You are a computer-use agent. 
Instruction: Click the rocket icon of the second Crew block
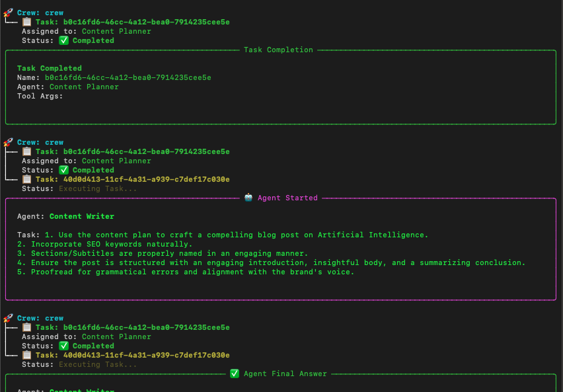[x=8, y=142]
